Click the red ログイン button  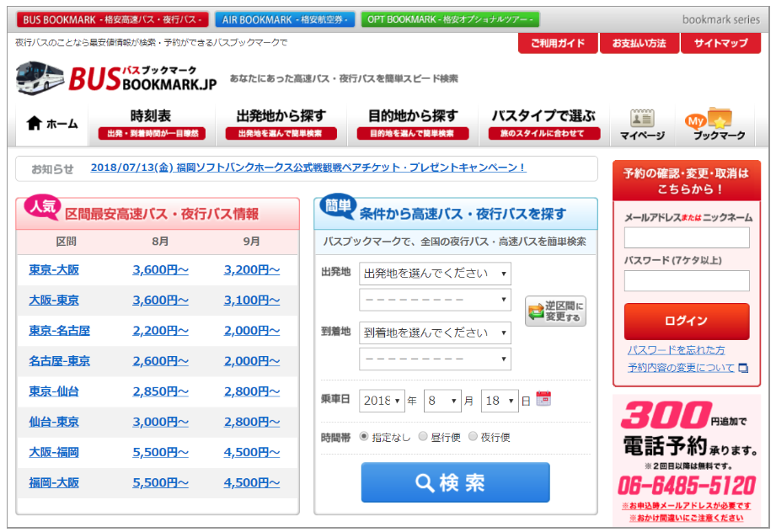(687, 321)
